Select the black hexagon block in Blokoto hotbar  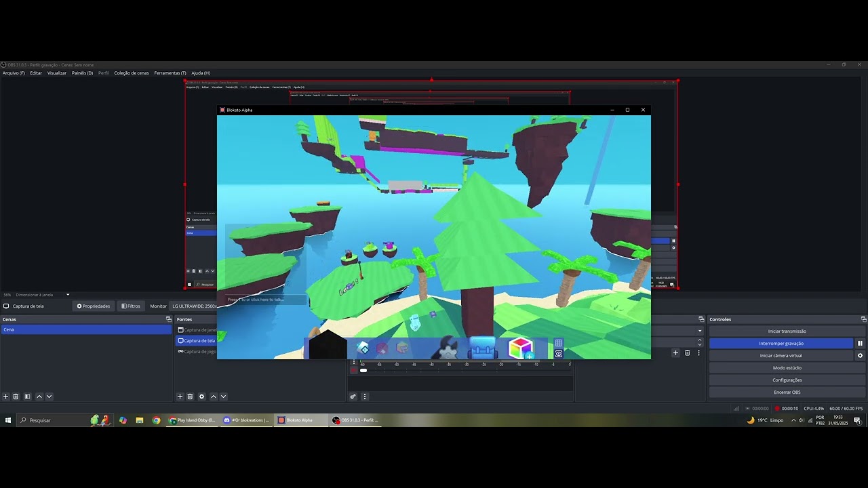point(328,346)
